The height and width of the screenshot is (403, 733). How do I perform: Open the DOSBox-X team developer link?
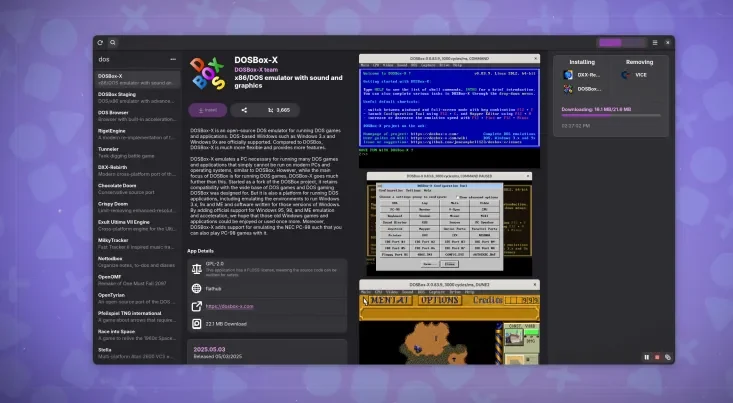tap(256, 70)
